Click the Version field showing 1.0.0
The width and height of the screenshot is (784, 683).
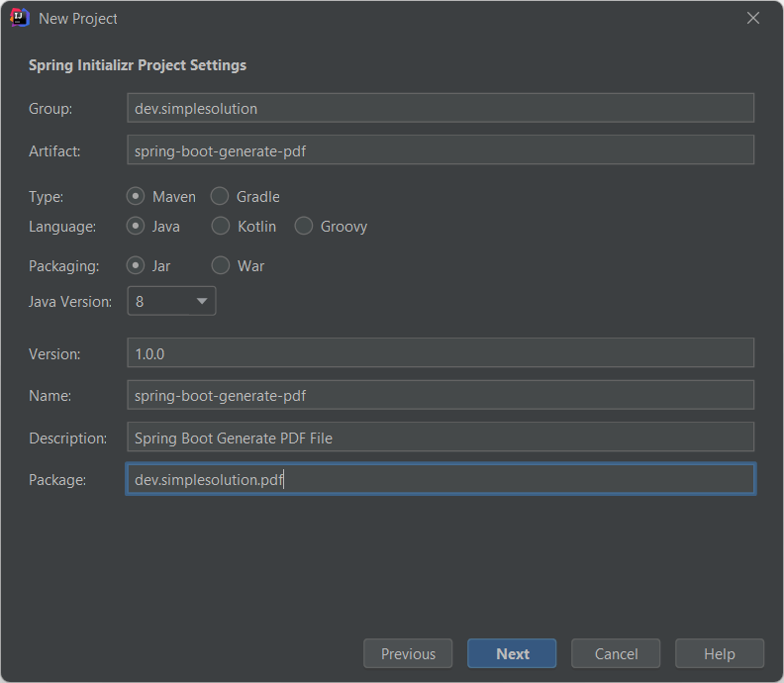441,353
